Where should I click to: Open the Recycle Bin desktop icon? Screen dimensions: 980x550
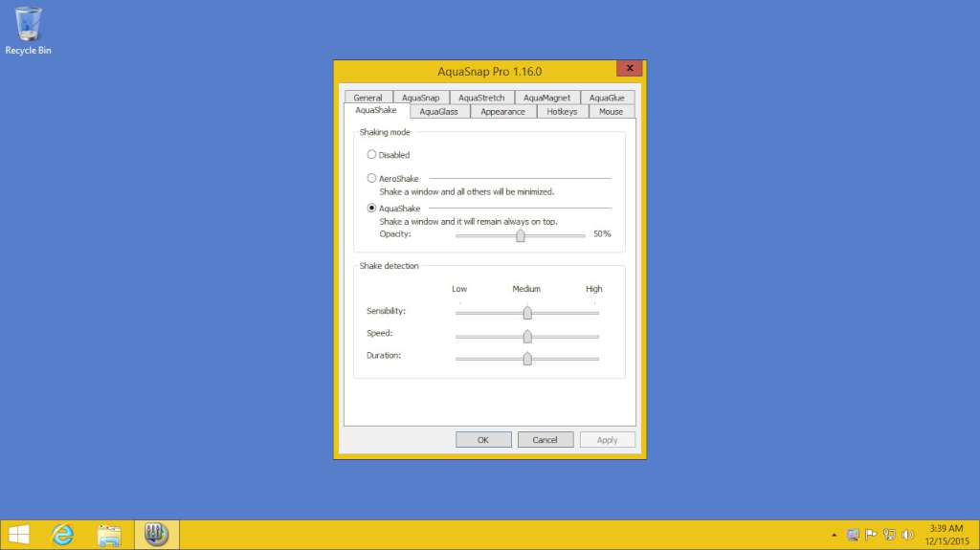coord(28,31)
